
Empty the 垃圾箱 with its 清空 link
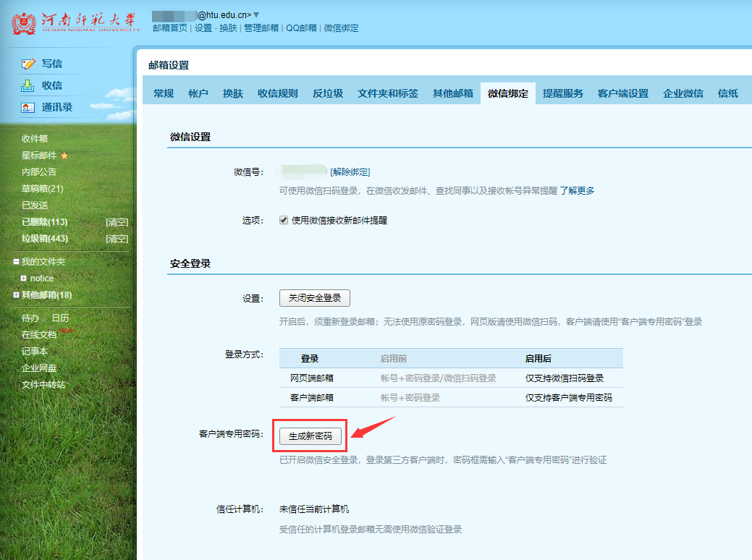pos(117,239)
